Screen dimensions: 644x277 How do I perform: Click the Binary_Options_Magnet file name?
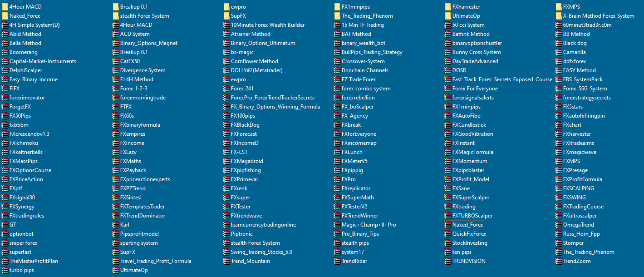149,43
